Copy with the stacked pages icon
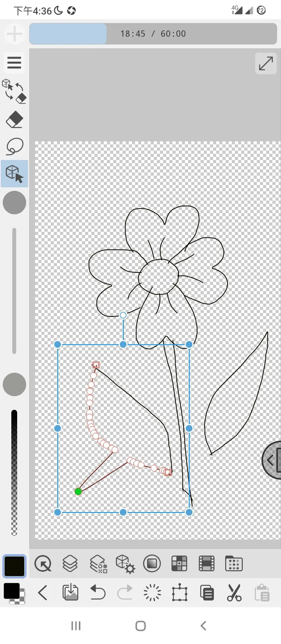281x644 pixels. coord(207,593)
